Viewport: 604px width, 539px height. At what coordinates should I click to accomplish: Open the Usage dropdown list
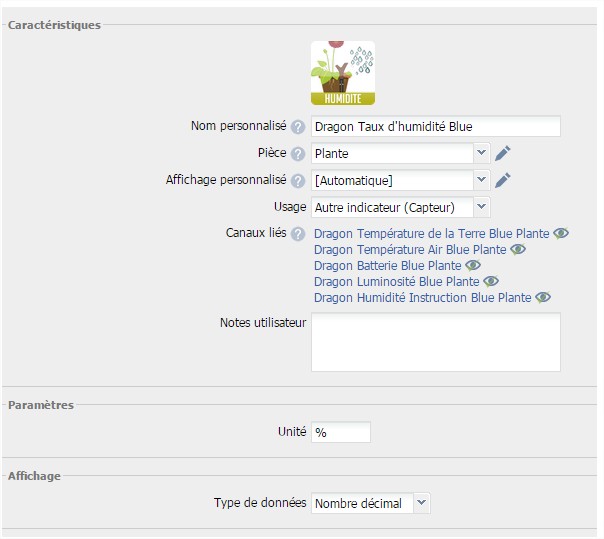point(400,207)
